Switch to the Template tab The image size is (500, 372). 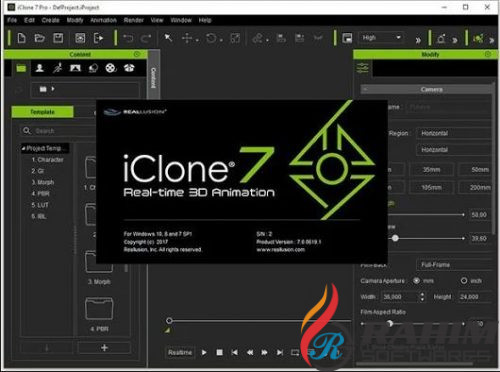(x=42, y=112)
